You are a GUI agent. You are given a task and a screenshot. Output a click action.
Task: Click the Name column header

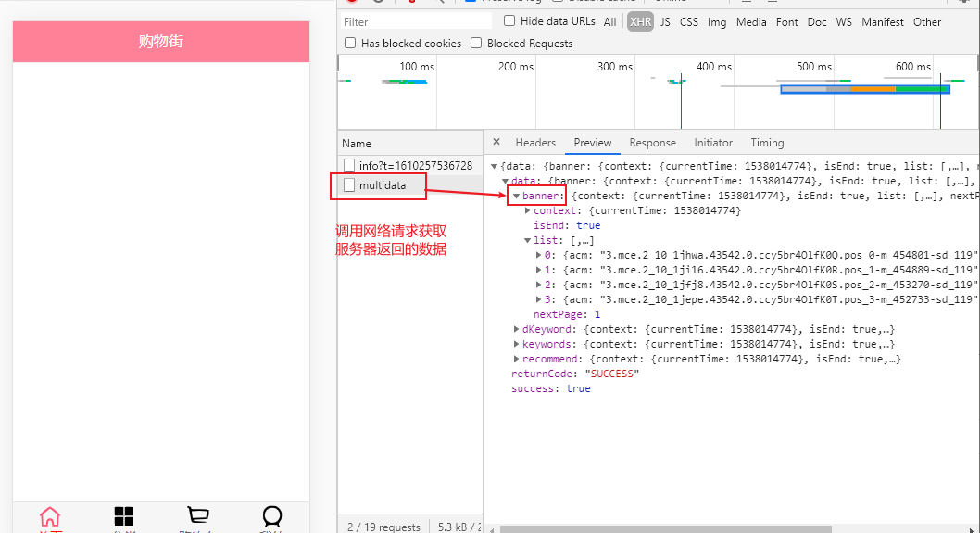point(410,144)
